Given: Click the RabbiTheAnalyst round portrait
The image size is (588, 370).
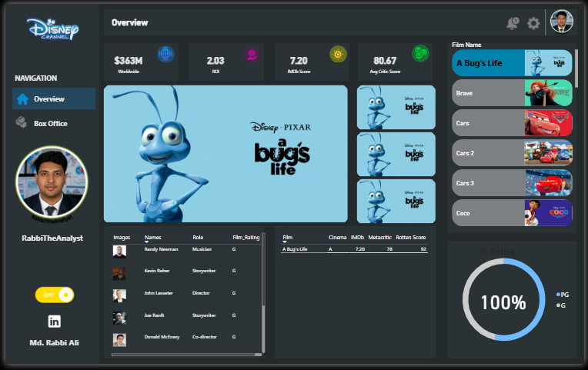Looking at the screenshot, I should 52,182.
